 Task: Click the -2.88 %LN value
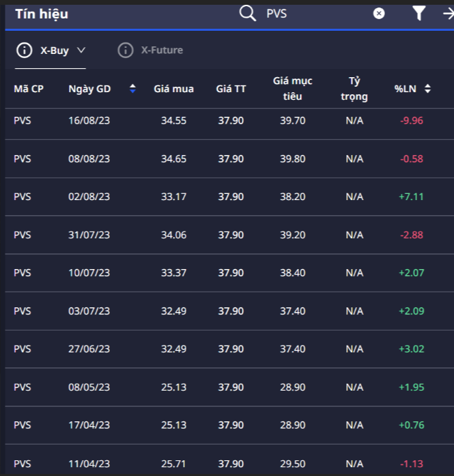(x=411, y=235)
